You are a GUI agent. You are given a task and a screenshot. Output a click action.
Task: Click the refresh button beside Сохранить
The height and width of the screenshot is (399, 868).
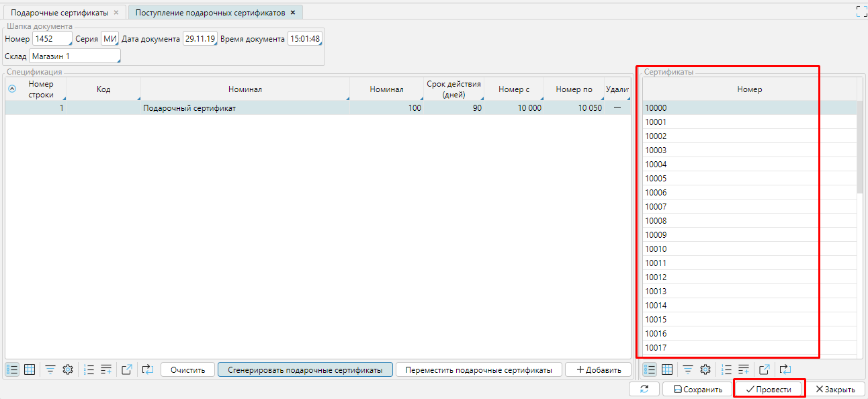(x=644, y=390)
